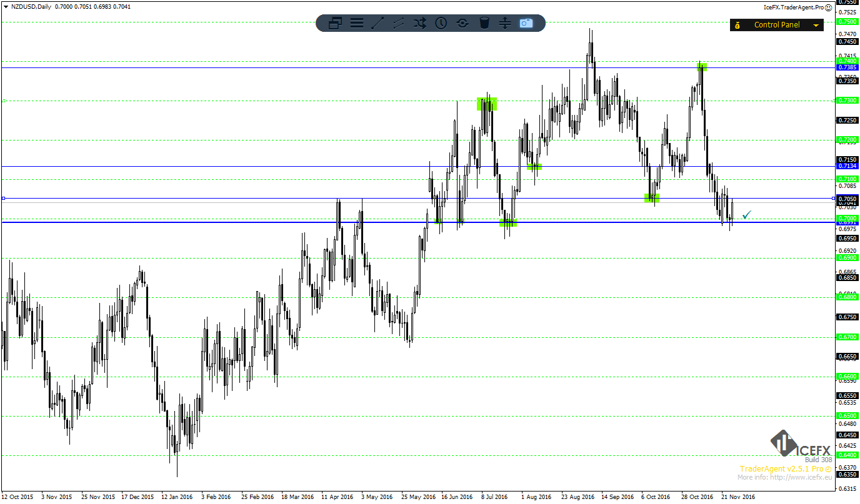Select the blue 0.7134 price label
Image resolution: width=860 pixels, height=504 pixels.
click(x=847, y=166)
